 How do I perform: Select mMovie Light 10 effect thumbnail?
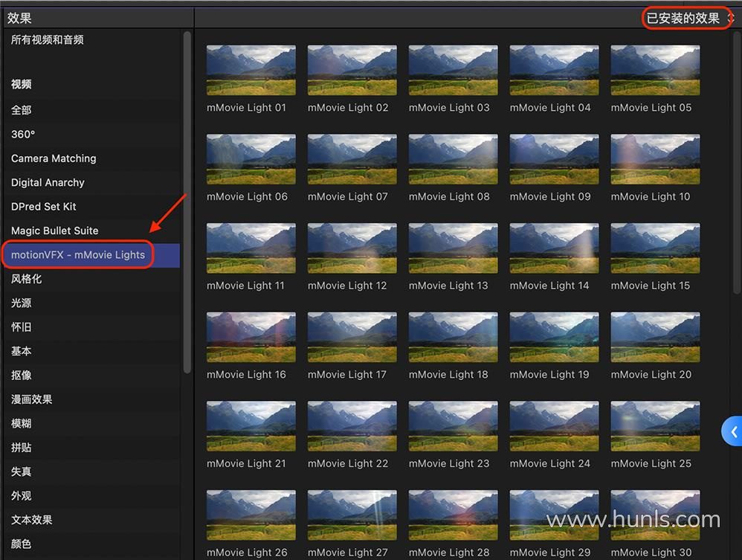[656, 159]
